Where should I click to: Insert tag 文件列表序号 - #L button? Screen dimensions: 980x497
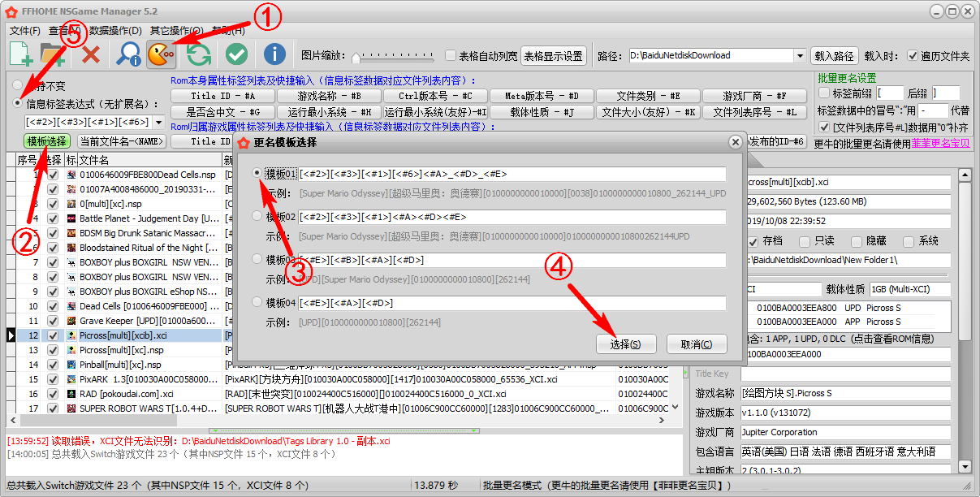754,112
